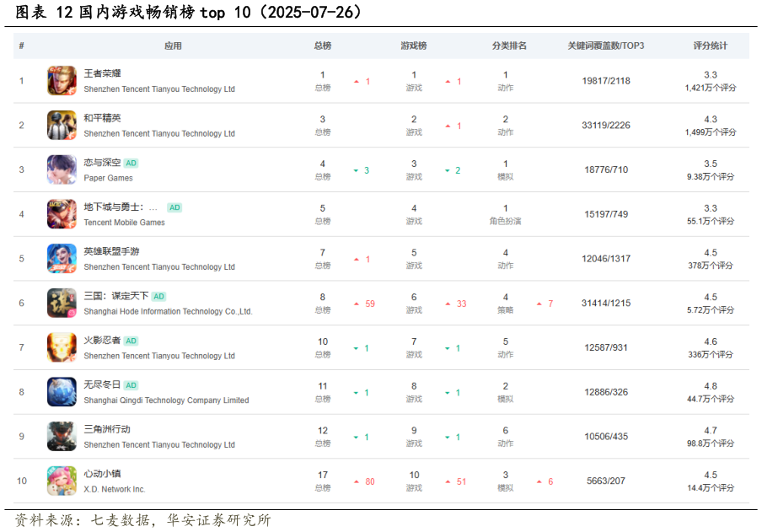Open the 心动小镇 app icon
762x532 pixels.
[61, 481]
